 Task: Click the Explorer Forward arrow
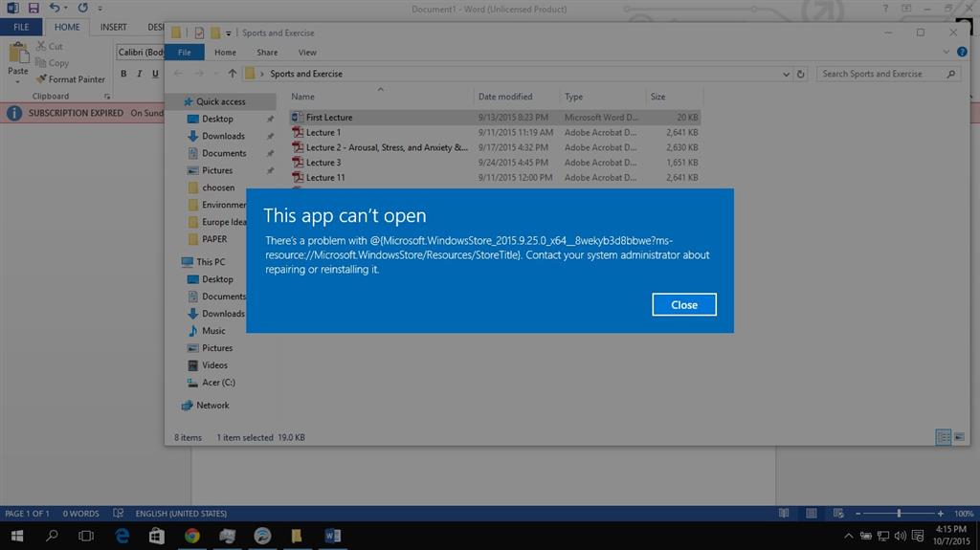[199, 74]
